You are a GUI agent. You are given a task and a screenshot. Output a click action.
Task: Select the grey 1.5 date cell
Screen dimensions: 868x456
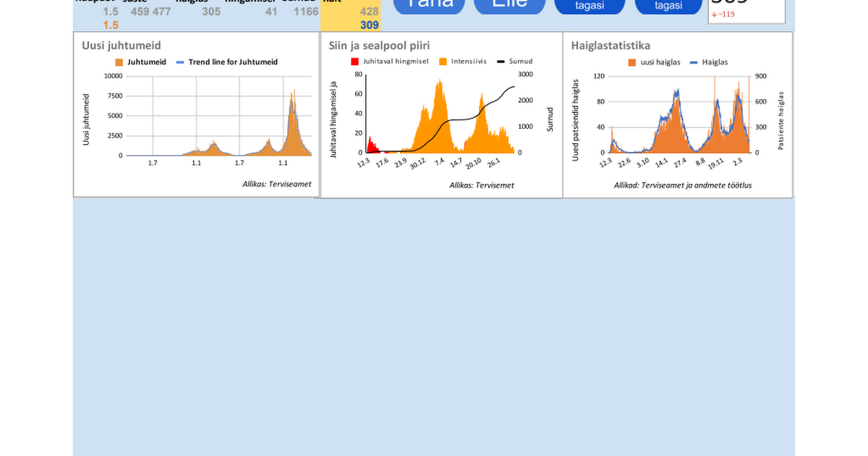[x=111, y=12]
